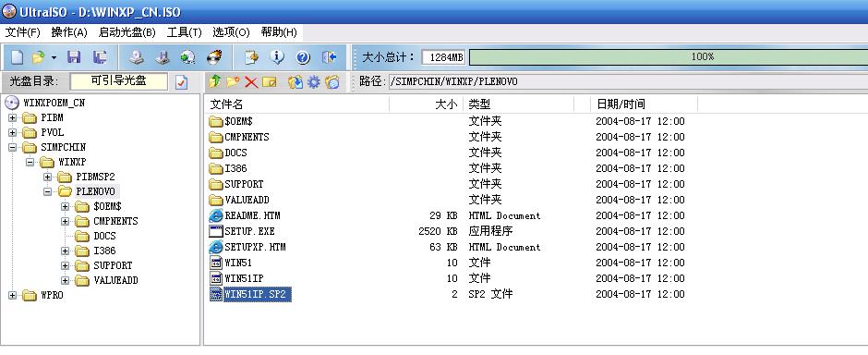The height and width of the screenshot is (355, 868).
Task: Select the SUPPORT folder in the tree
Action: point(113,266)
